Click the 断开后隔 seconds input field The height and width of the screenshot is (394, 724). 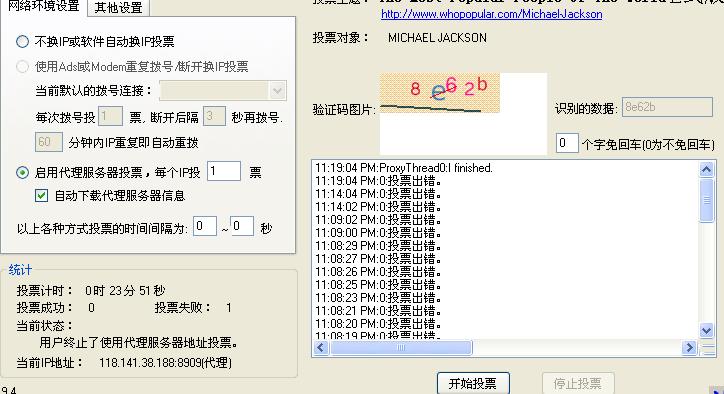tap(214, 116)
